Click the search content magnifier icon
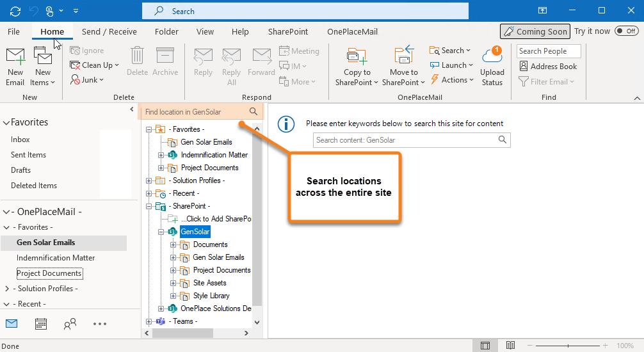 [x=503, y=140]
